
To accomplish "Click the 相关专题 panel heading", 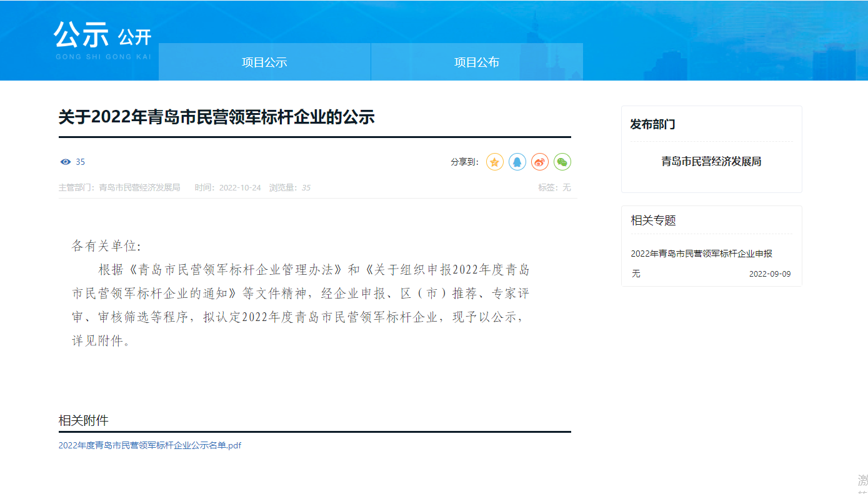I will 653,220.
